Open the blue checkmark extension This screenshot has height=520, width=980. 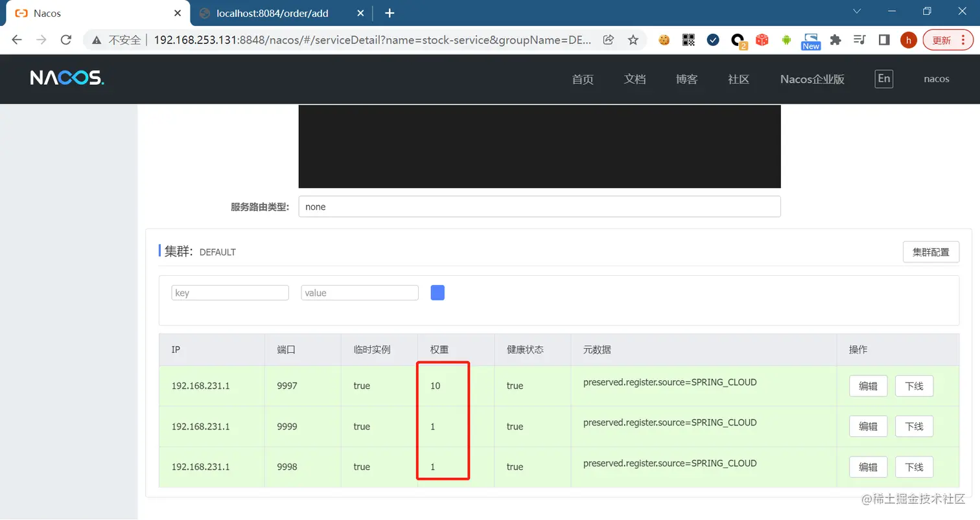(x=713, y=40)
